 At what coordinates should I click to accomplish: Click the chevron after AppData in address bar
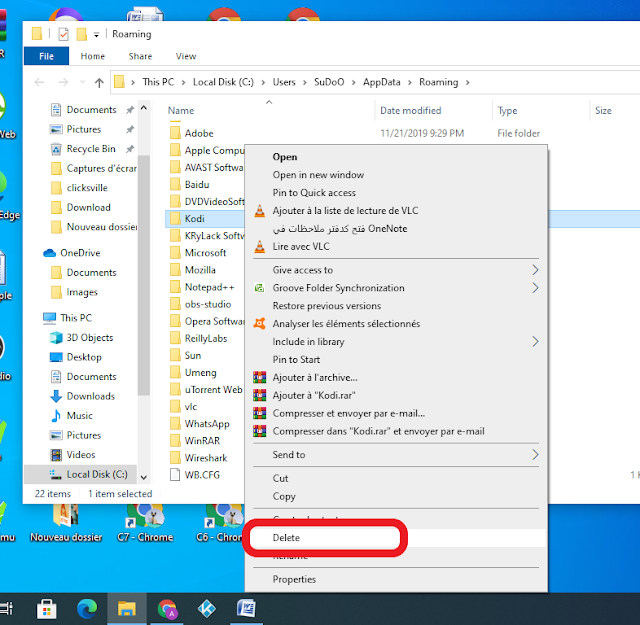[x=410, y=82]
